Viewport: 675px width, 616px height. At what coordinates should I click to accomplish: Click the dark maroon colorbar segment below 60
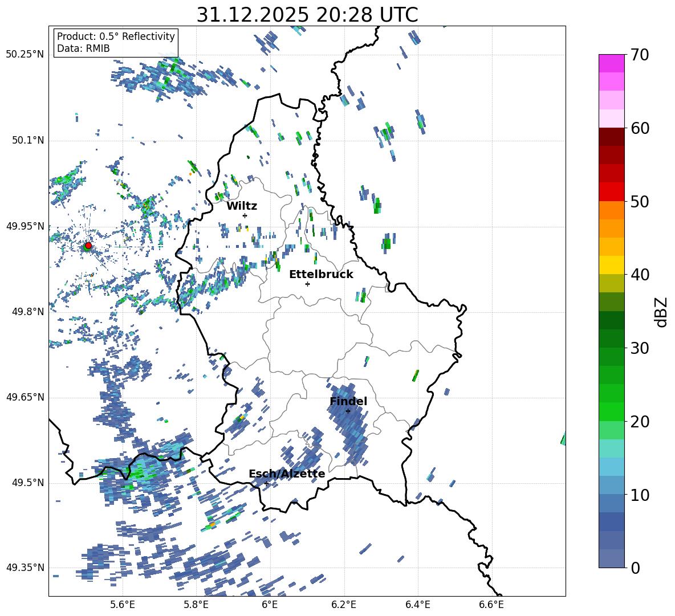point(611,136)
